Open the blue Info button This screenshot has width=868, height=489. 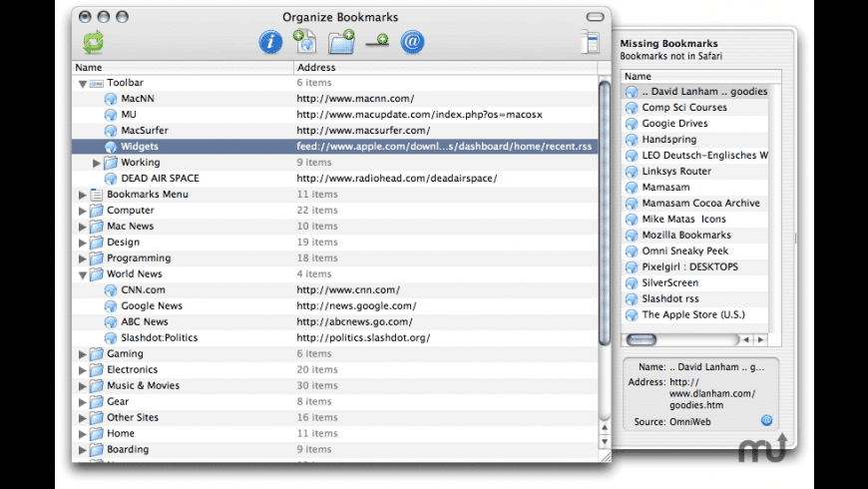[x=270, y=42]
